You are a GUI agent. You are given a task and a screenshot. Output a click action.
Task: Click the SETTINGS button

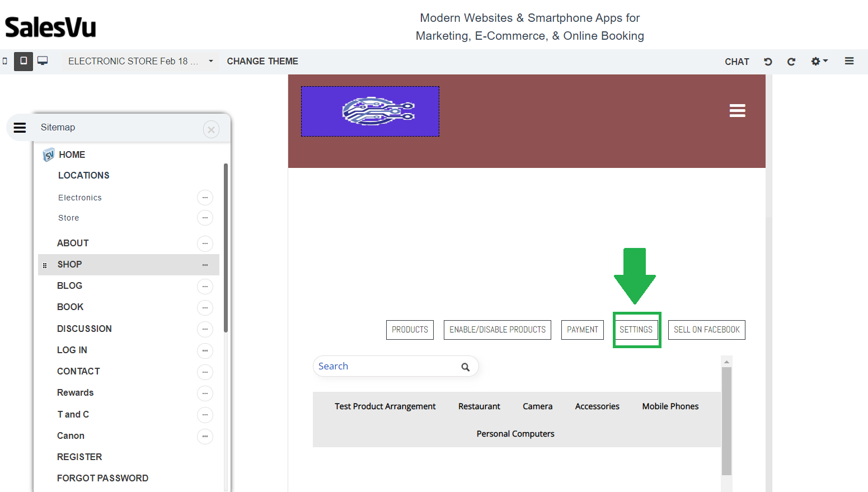(636, 330)
